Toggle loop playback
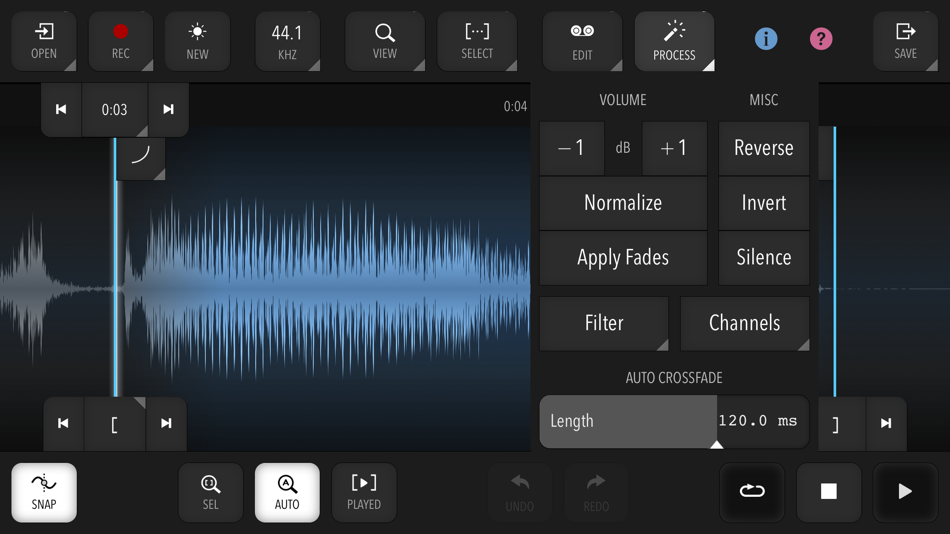This screenshot has height=534, width=950. [x=752, y=492]
